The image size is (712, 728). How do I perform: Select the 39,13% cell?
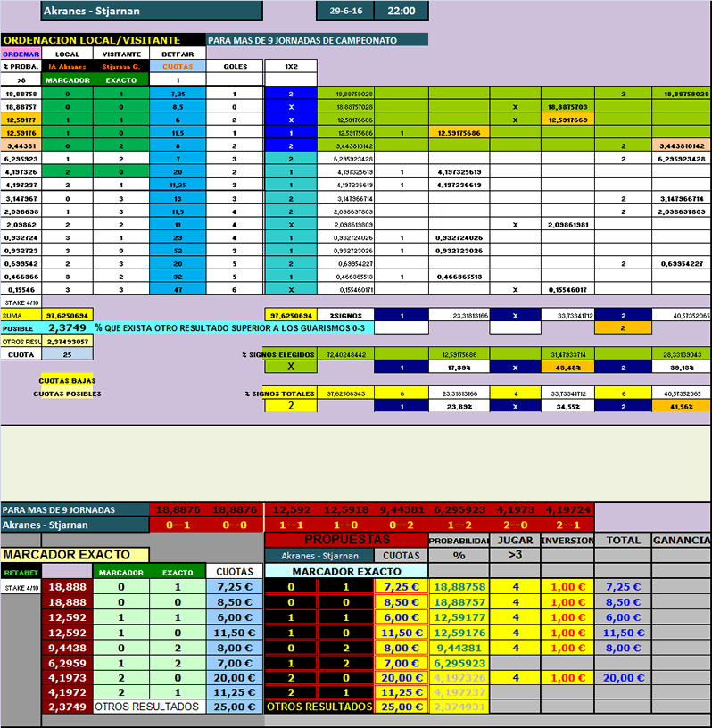tap(681, 368)
